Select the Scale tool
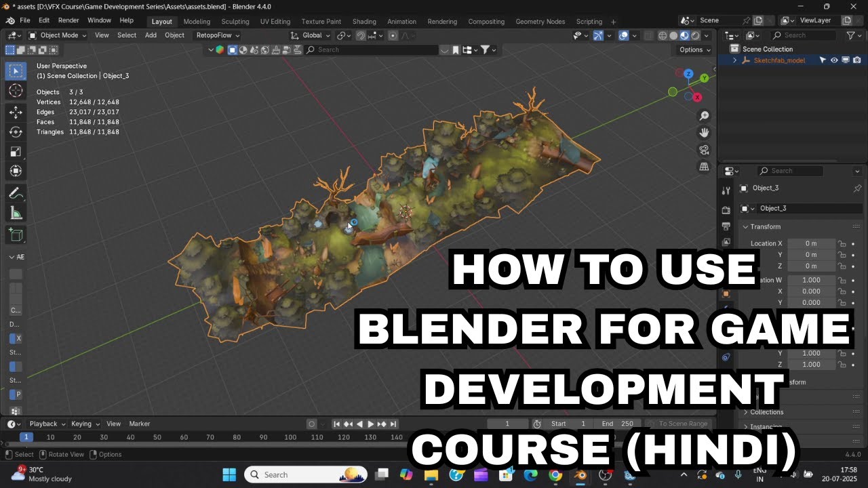Viewport: 868px width, 488px height. [x=16, y=151]
